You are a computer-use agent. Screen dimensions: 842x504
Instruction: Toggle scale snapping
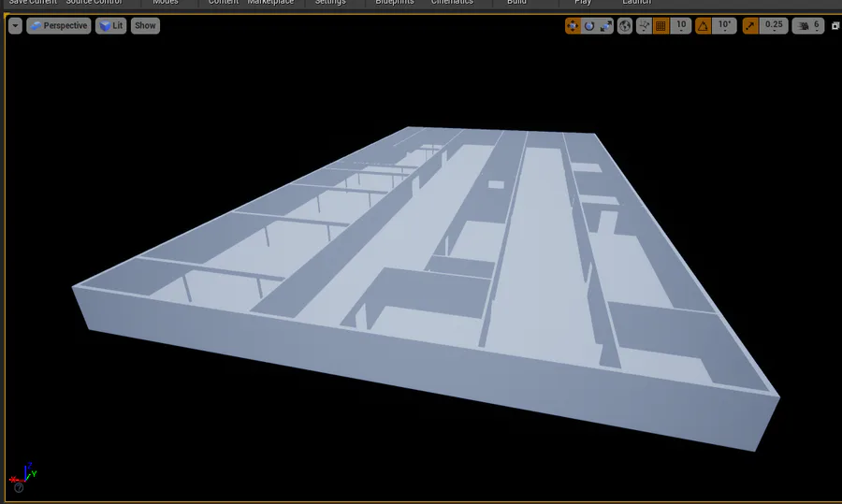pos(750,26)
